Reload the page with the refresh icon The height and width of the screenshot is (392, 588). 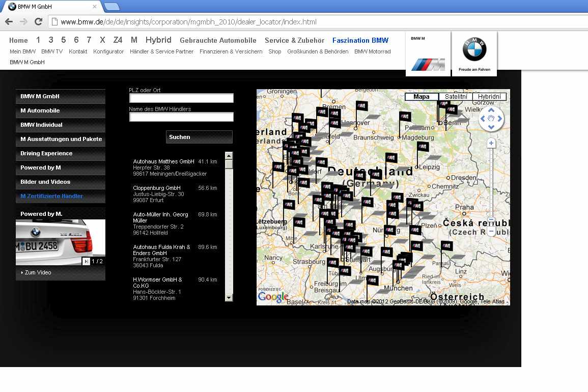[x=38, y=22]
